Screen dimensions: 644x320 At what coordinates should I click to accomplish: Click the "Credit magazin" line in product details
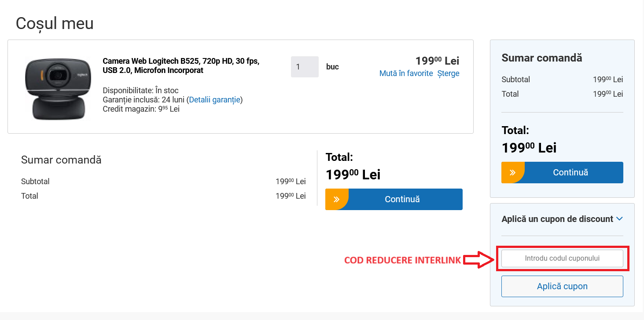point(141,109)
